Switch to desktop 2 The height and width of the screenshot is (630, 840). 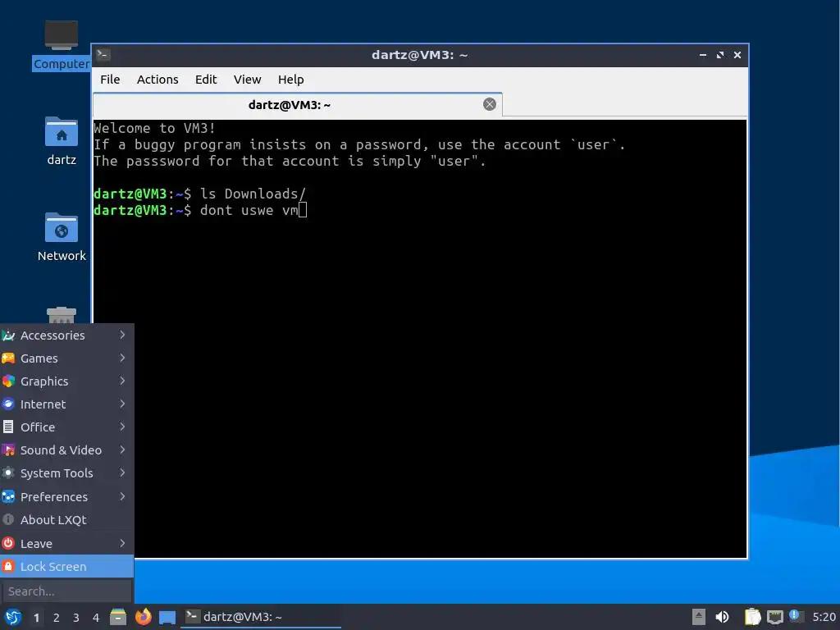pyautogui.click(x=57, y=618)
